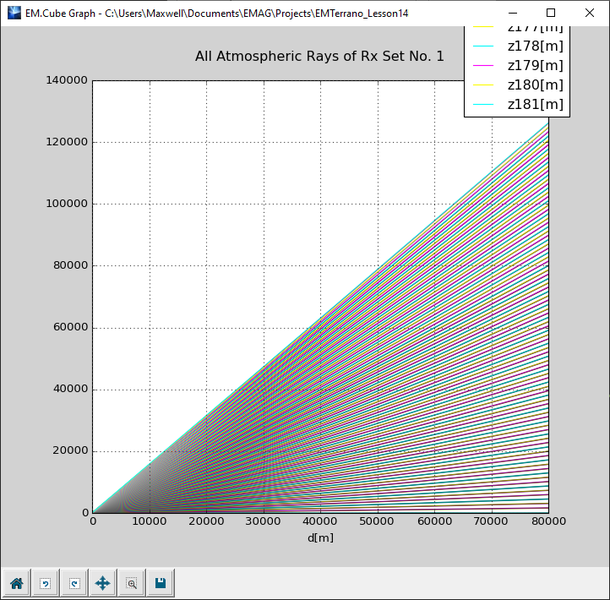
Task: Maximize the EM.Cube Graph window
Action: pyautogui.click(x=550, y=13)
